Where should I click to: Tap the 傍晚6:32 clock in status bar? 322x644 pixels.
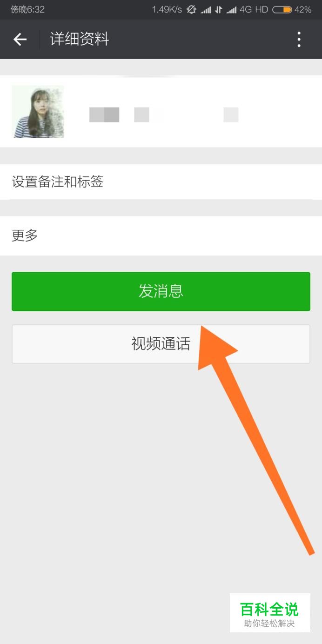[28, 9]
